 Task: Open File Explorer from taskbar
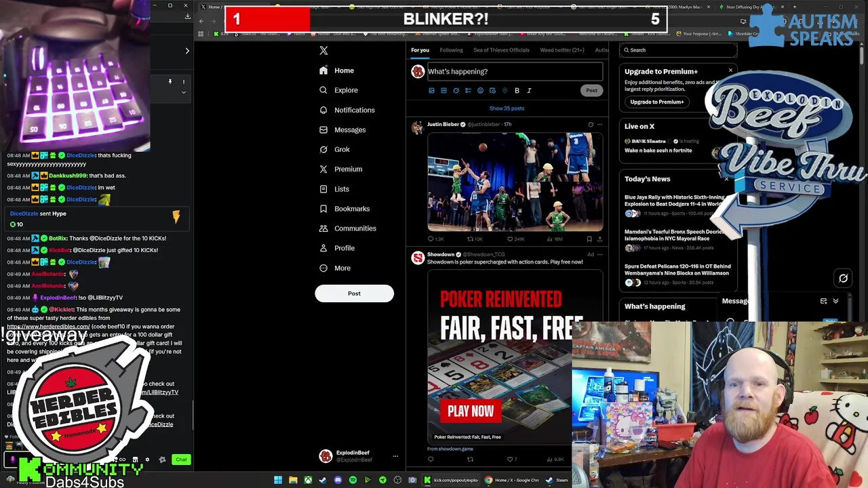(293, 480)
